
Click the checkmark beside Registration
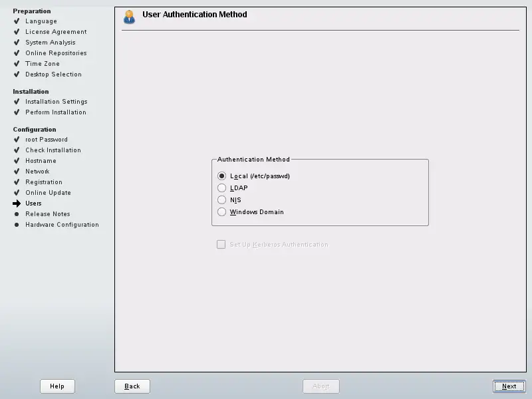pos(17,182)
